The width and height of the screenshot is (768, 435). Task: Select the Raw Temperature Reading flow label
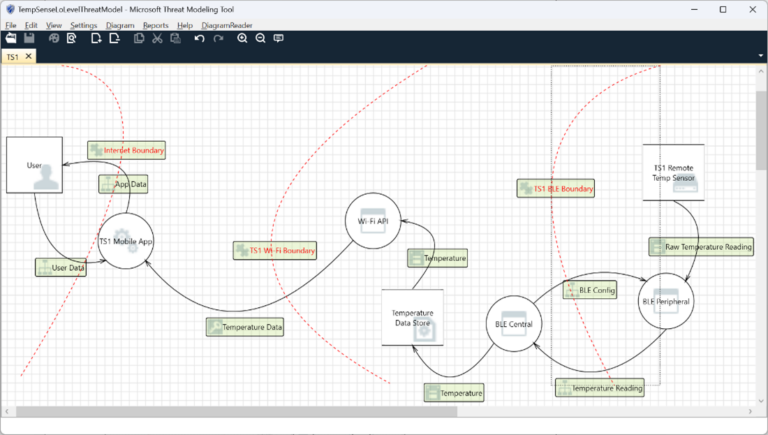(701, 246)
